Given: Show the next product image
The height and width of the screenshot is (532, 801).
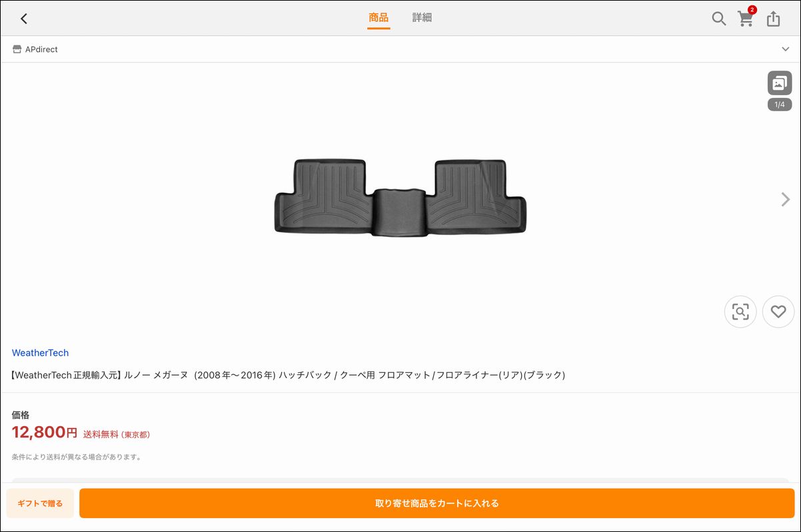Looking at the screenshot, I should (x=785, y=199).
